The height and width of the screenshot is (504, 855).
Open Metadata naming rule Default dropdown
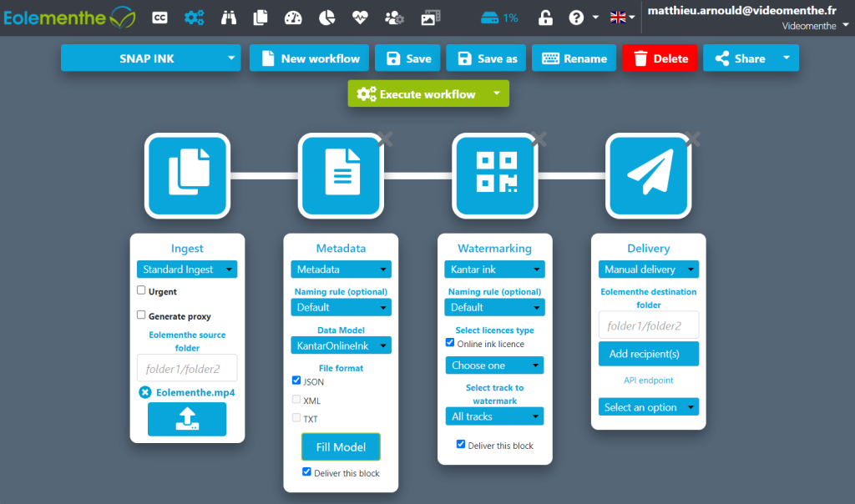pyautogui.click(x=341, y=307)
